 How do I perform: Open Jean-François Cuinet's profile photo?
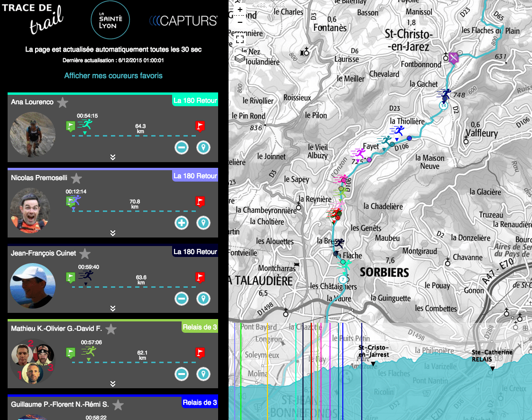point(33,286)
